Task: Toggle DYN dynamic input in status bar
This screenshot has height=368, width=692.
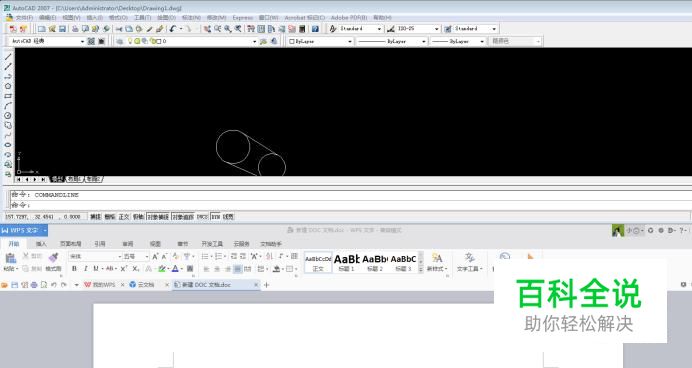Action: pyautogui.click(x=215, y=217)
